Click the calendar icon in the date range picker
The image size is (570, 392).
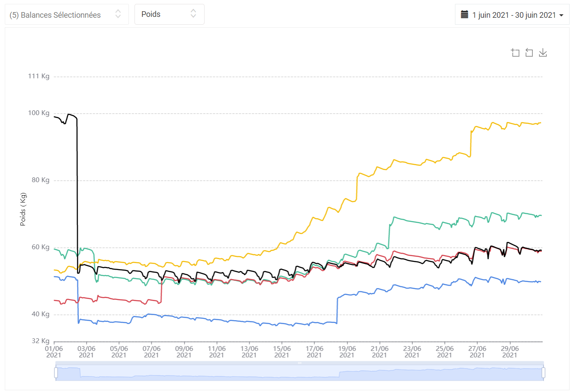click(x=464, y=15)
